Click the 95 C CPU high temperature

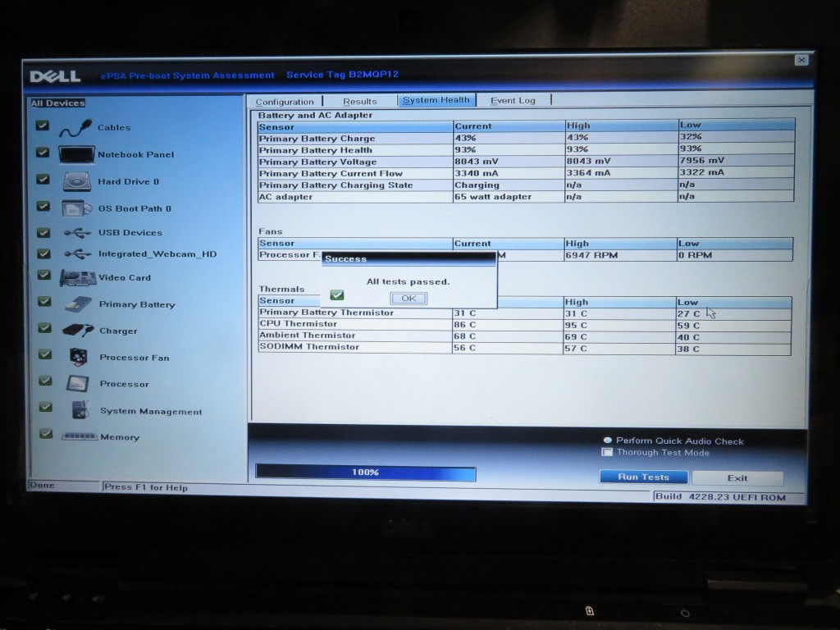click(x=577, y=325)
